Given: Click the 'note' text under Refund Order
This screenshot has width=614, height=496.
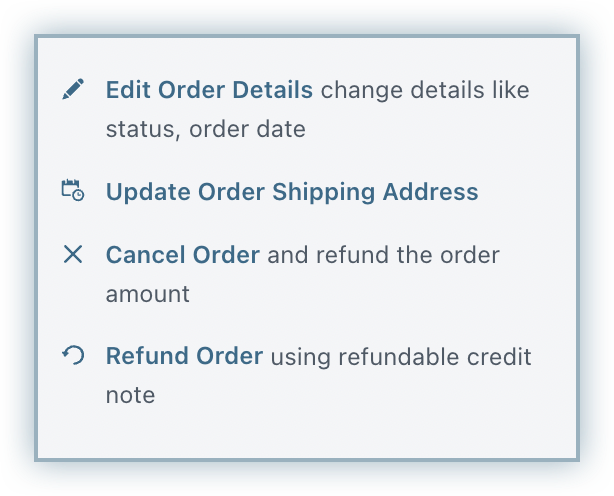Looking at the screenshot, I should (x=130, y=395).
